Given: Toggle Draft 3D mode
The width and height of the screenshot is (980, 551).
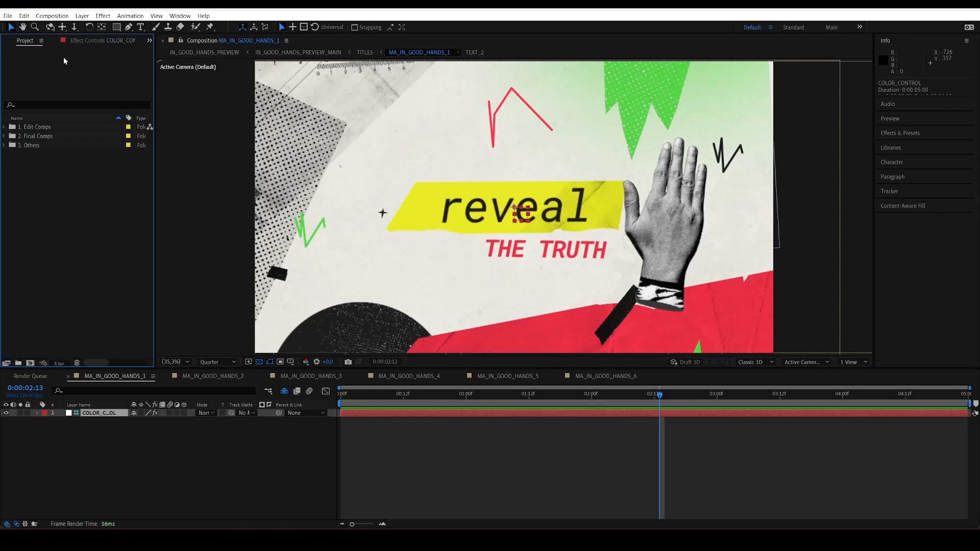Looking at the screenshot, I should tap(685, 362).
